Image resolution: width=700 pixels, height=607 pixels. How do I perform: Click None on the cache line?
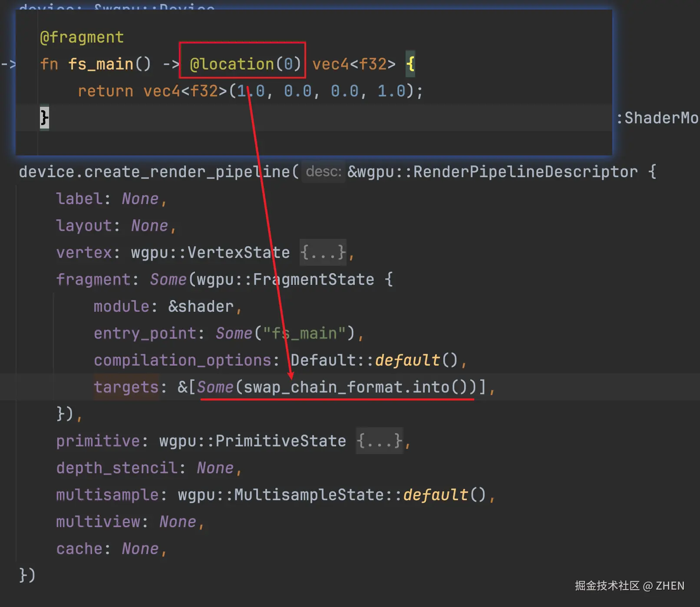click(140, 549)
